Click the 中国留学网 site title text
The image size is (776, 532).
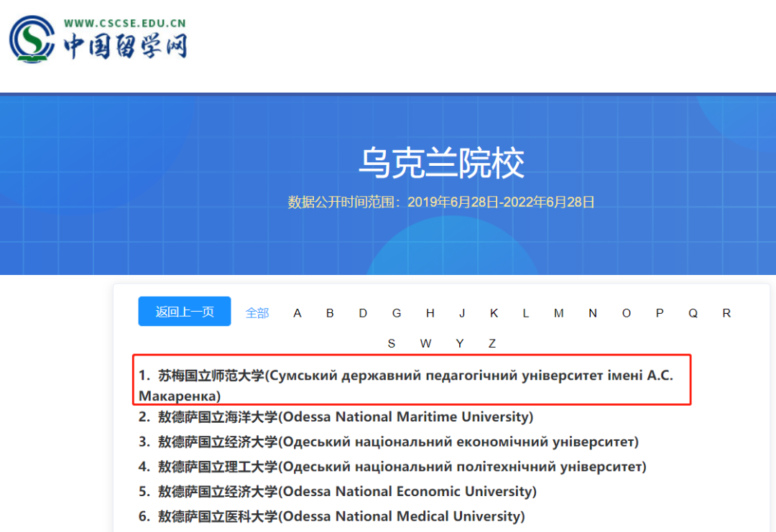pos(126,45)
